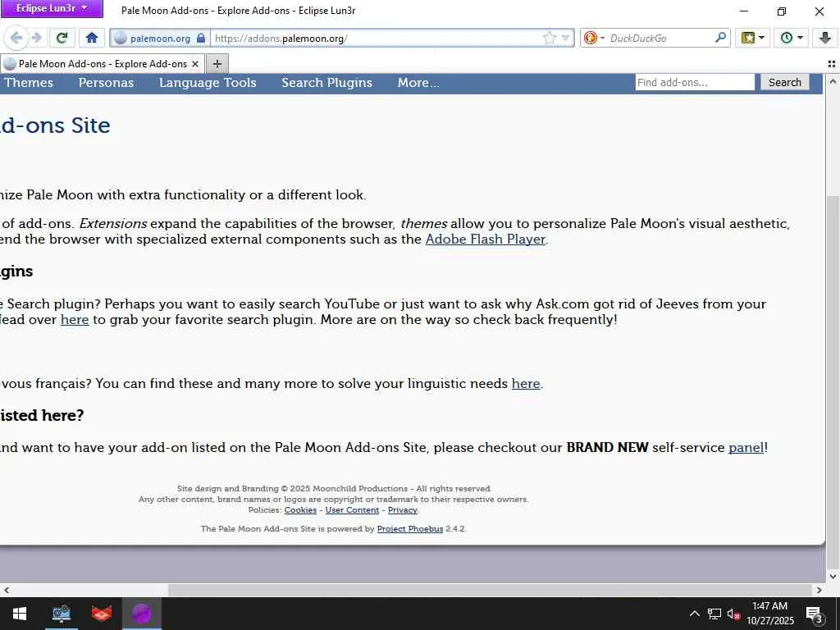Open the More... menu item
The height and width of the screenshot is (630, 840).
point(418,83)
